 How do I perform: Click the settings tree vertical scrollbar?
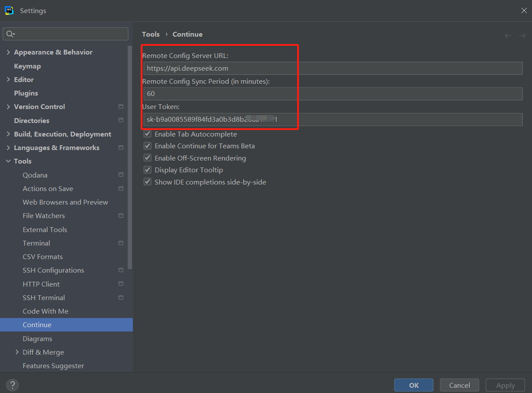pos(130,157)
